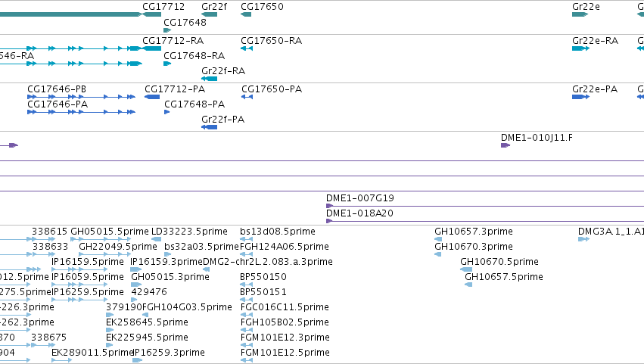Click the Gr22e-RA transcript label
The width and height of the screenshot is (644, 364).
[595, 41]
